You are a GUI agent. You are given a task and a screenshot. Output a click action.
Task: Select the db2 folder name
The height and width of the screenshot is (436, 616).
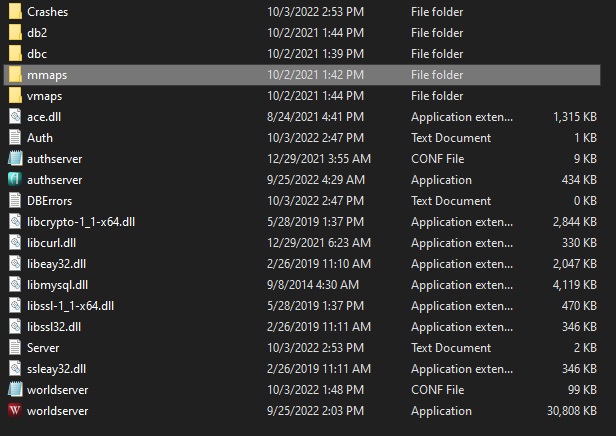pyautogui.click(x=37, y=33)
